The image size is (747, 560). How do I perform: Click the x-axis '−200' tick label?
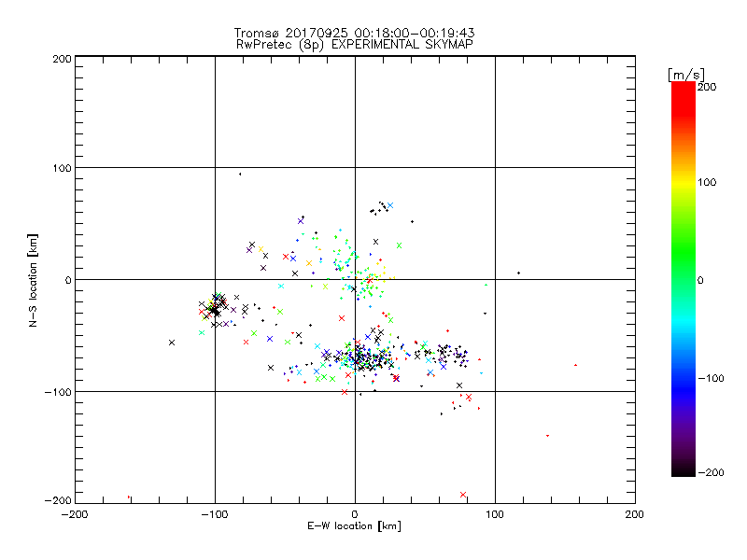point(75,514)
